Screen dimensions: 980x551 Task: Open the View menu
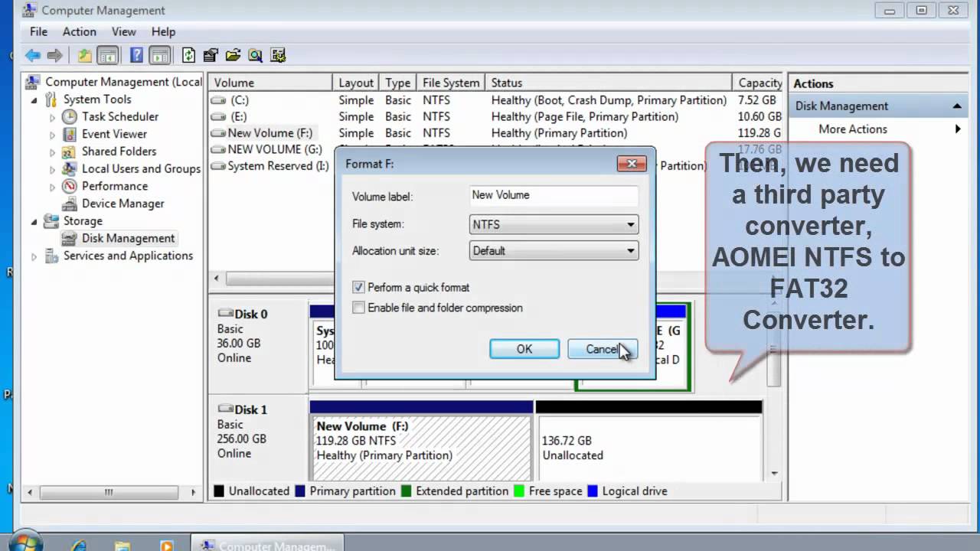(x=124, y=31)
